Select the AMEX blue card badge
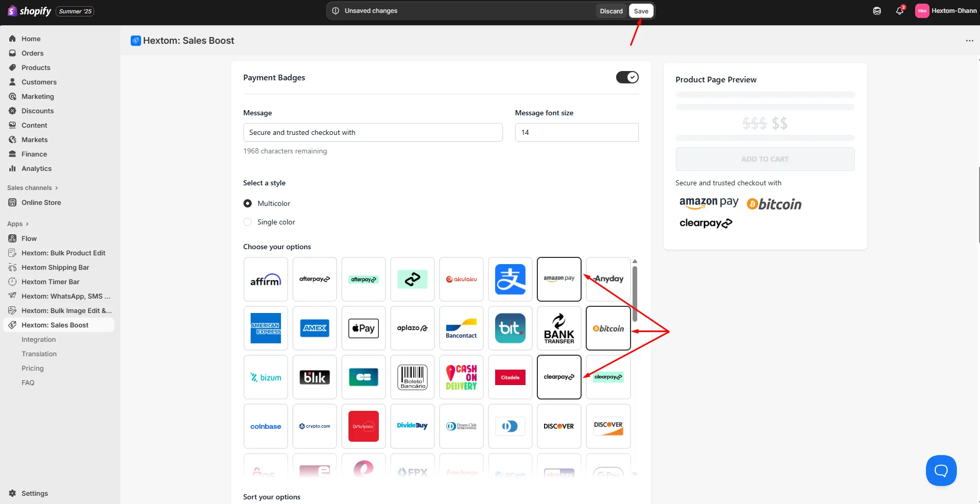The image size is (980, 504). 314,328
